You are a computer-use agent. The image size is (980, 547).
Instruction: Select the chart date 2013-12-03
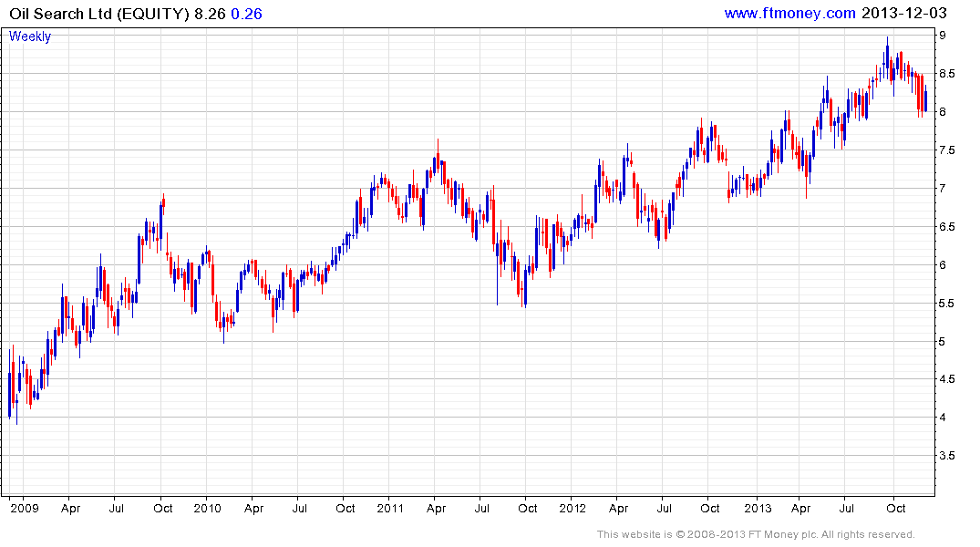click(904, 14)
